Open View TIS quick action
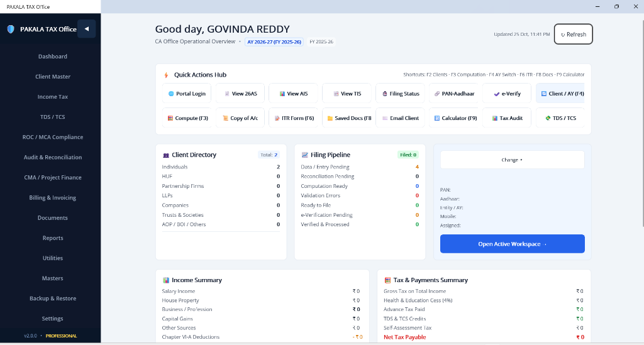This screenshot has width=644, height=345. tap(347, 94)
